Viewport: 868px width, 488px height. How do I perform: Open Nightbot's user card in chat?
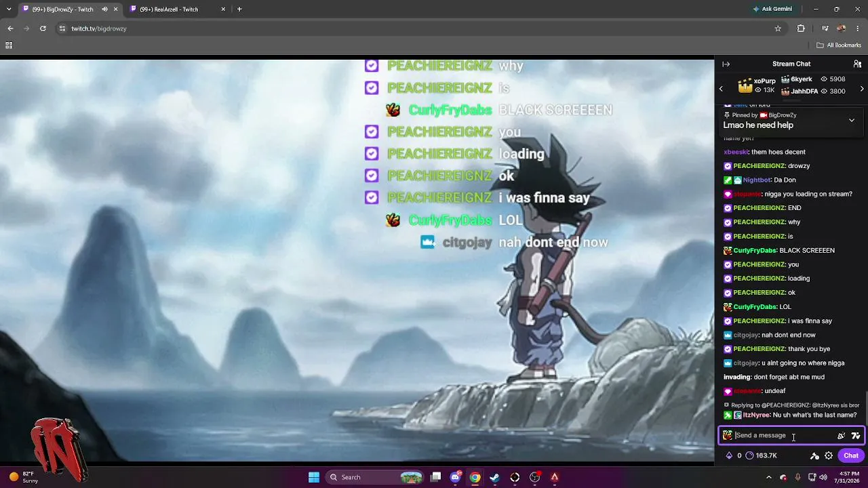757,180
